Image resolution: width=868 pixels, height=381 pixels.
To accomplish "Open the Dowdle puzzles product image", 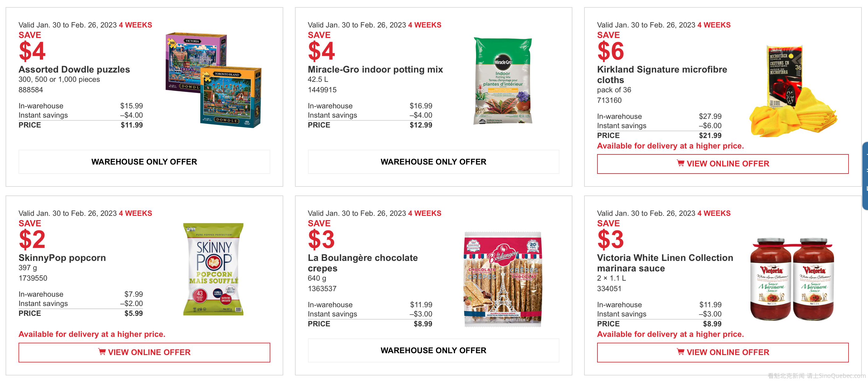I will click(213, 80).
